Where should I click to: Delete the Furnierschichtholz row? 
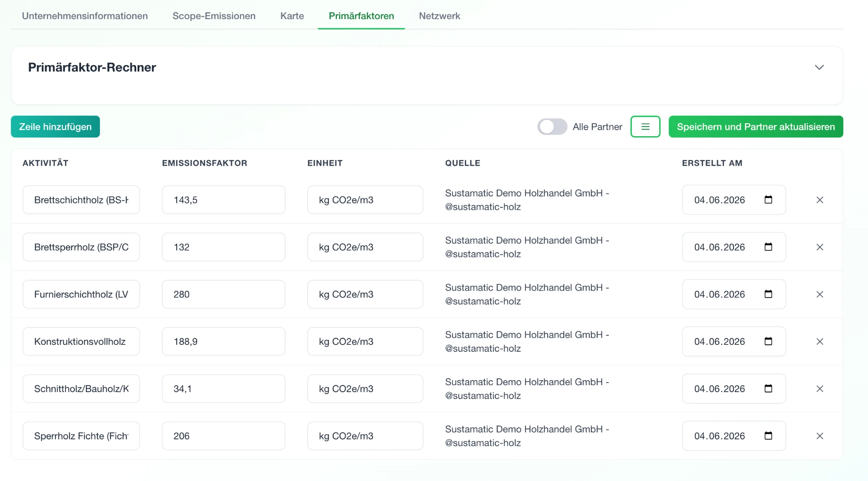point(819,294)
